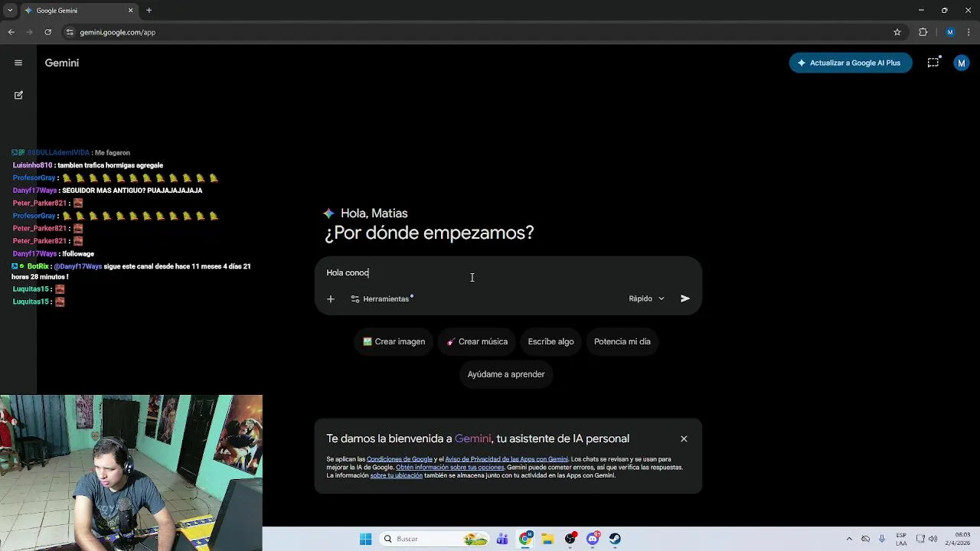Open the Gemini main menu hamburger
Screen dimensions: 980x551
click(x=18, y=63)
